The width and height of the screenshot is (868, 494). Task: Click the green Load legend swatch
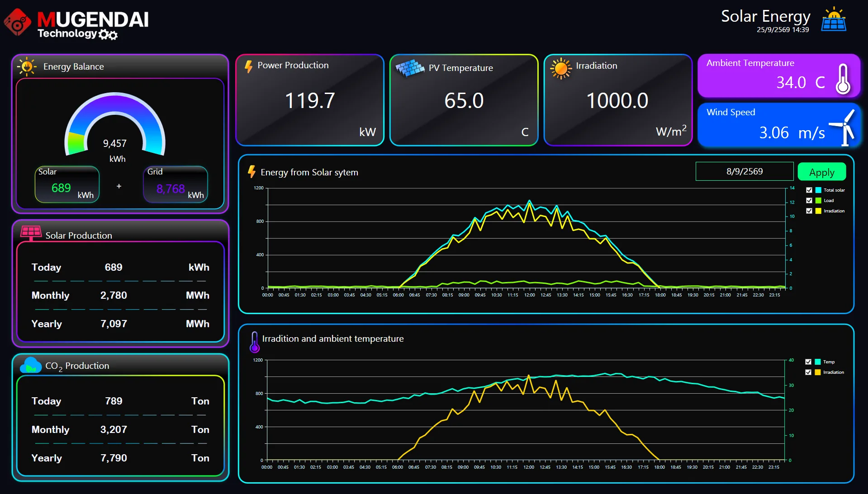click(818, 201)
